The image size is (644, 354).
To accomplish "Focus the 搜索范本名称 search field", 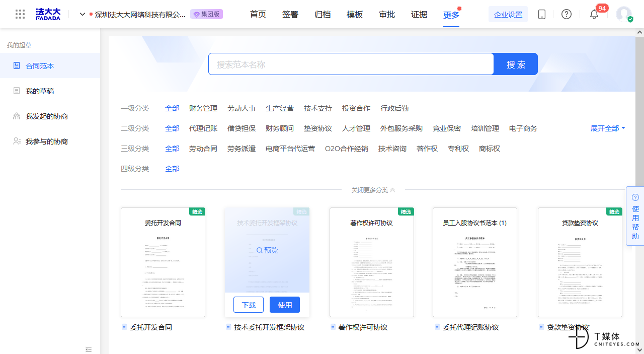I will coord(351,64).
